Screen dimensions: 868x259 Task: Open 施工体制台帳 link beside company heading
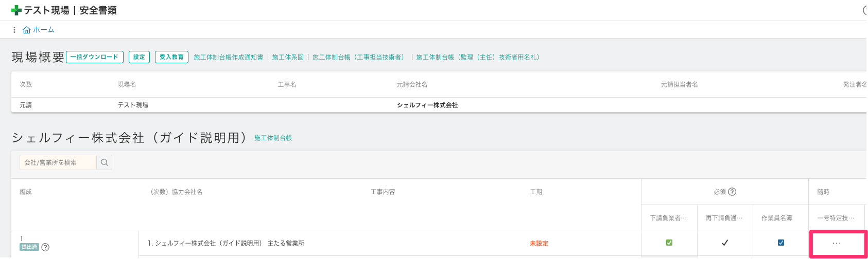tap(273, 138)
